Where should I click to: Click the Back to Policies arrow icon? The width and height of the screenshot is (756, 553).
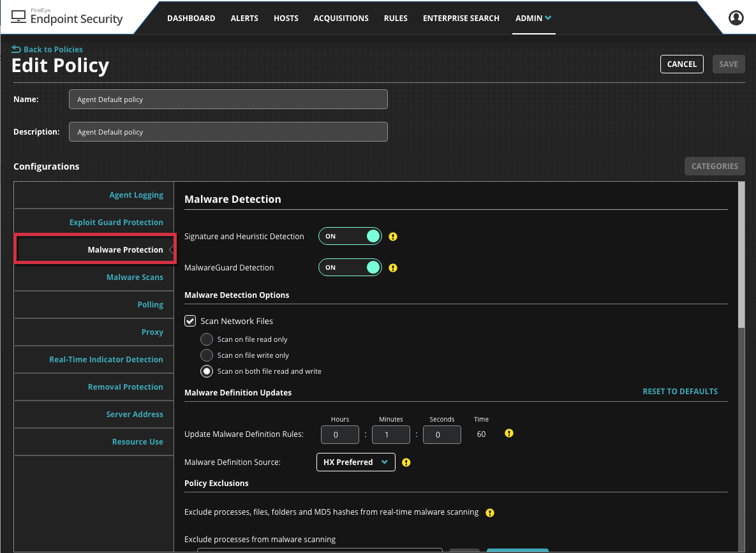click(x=17, y=49)
